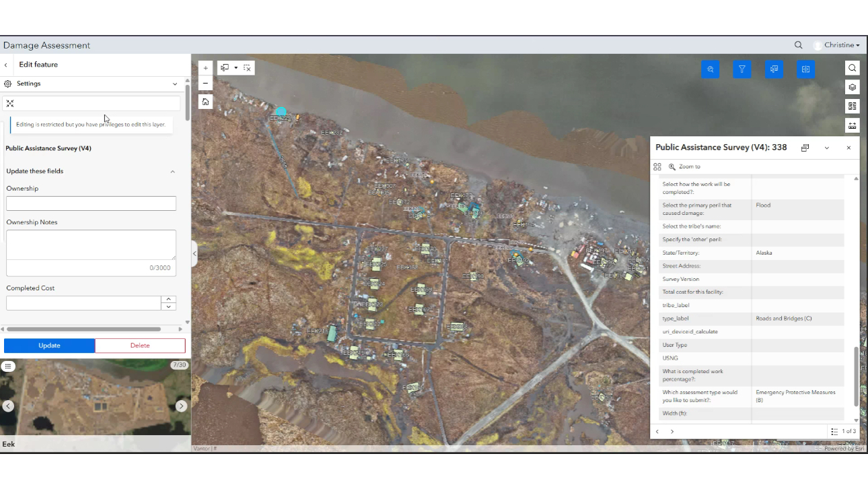868x489 pixels.
Task: Collapse the Update these fields section
Action: pyautogui.click(x=172, y=171)
